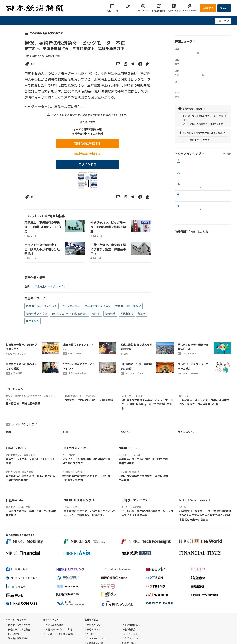Expand 日経からのお知らせ chevron

coord(204,109)
